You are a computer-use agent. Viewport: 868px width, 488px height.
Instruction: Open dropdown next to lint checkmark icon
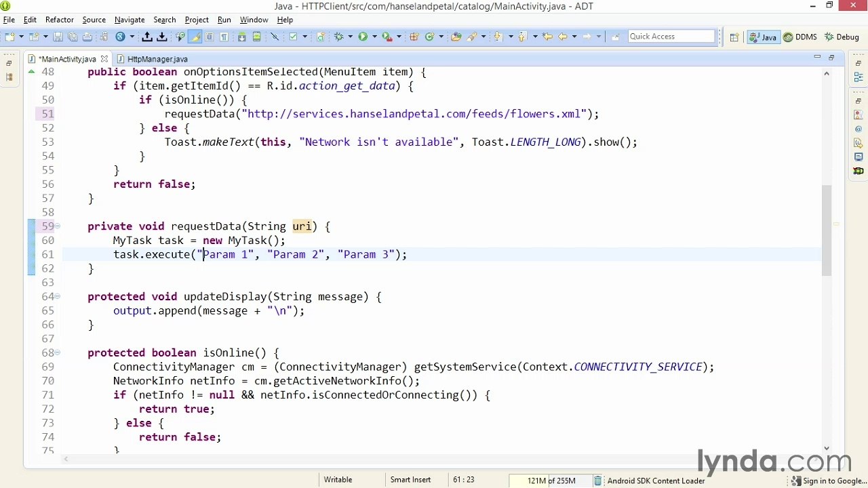tap(304, 37)
